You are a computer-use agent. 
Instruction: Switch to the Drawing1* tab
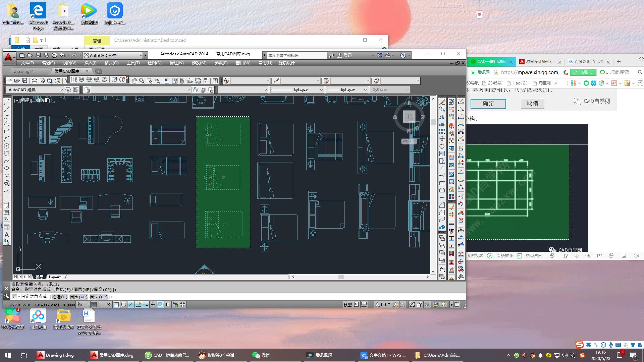tap(23, 71)
